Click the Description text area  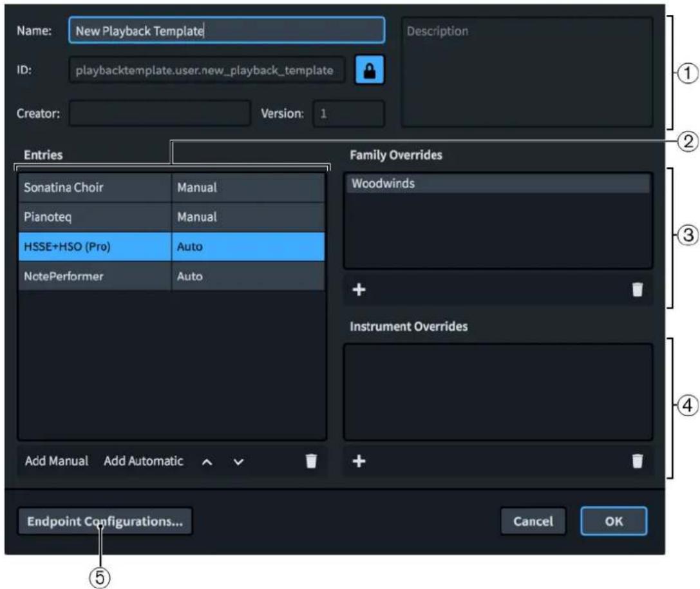[x=527, y=72]
